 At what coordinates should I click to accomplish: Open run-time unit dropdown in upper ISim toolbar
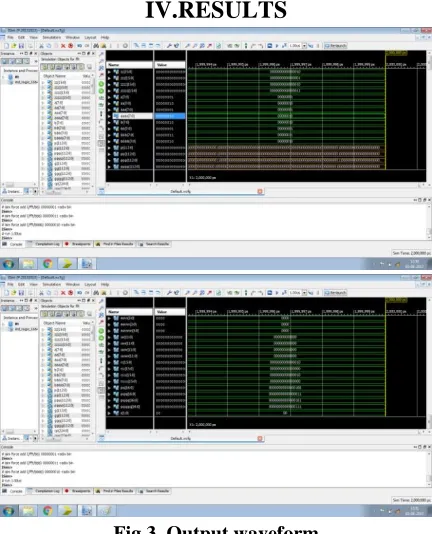point(304,46)
